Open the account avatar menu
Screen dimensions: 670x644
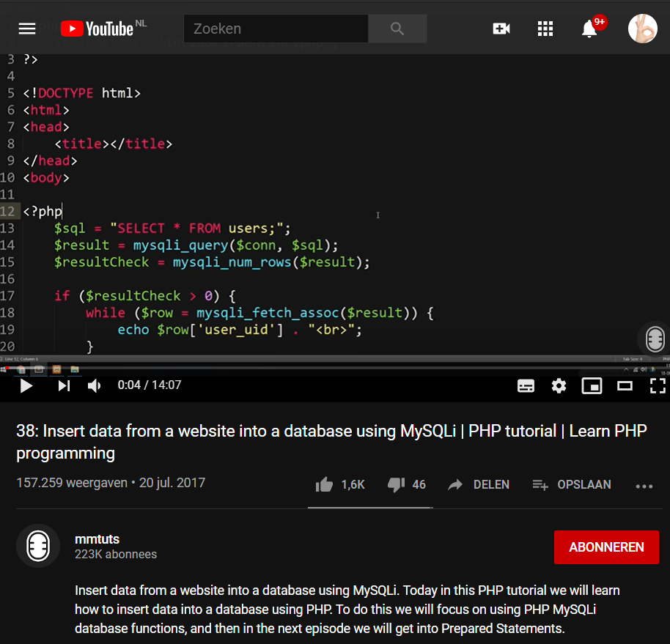(x=643, y=29)
